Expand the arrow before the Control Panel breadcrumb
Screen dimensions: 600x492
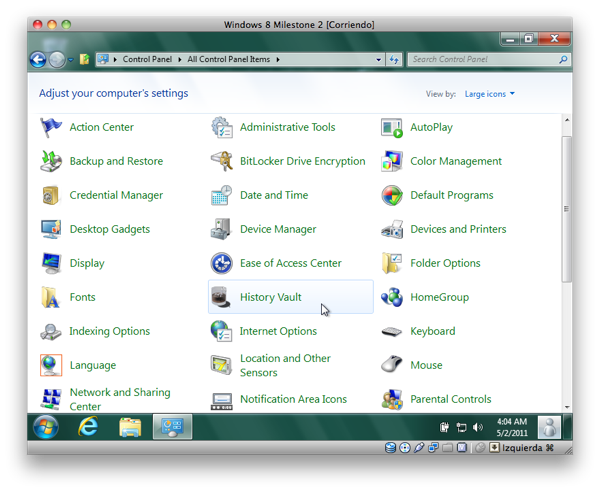[115, 60]
